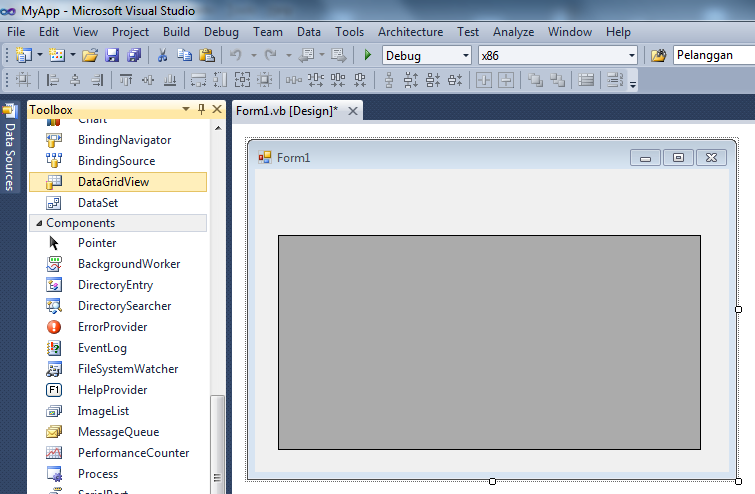Open the New Project icon dropdown arrow
The width and height of the screenshot is (755, 494).
click(x=39, y=55)
